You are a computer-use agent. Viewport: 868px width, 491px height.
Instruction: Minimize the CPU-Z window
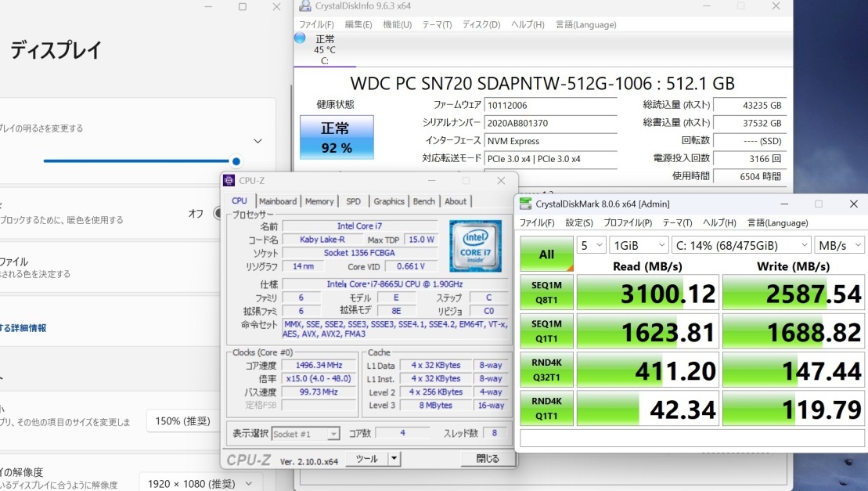[432, 180]
